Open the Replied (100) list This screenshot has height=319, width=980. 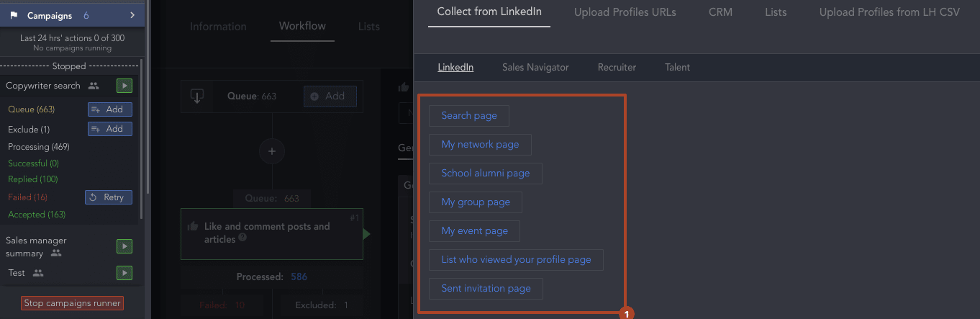click(32, 179)
